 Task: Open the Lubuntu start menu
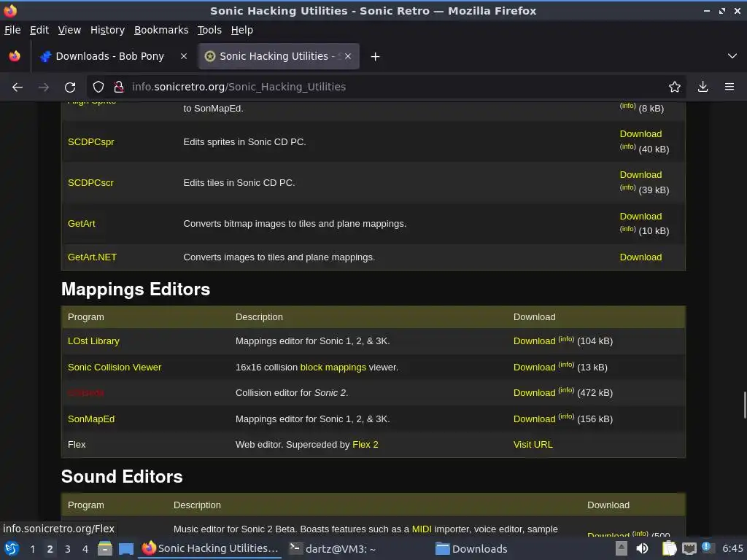click(x=12, y=548)
